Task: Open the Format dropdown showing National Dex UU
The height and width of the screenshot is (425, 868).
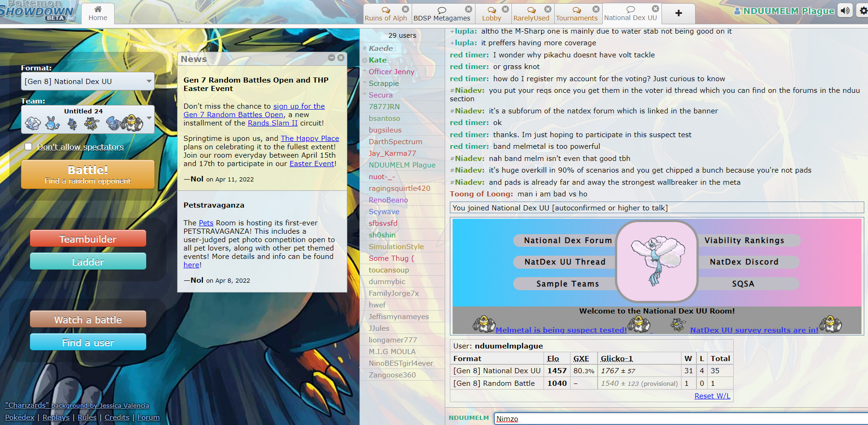Action: point(88,81)
